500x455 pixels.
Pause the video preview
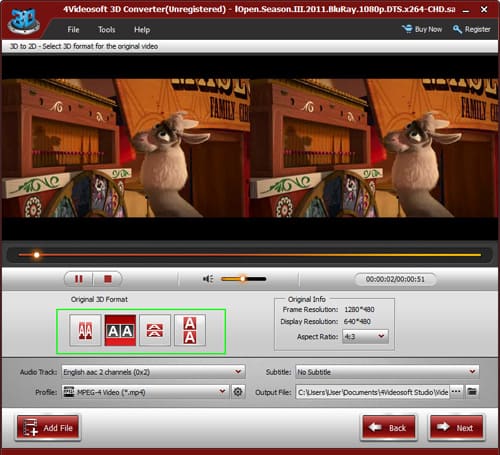[79, 279]
